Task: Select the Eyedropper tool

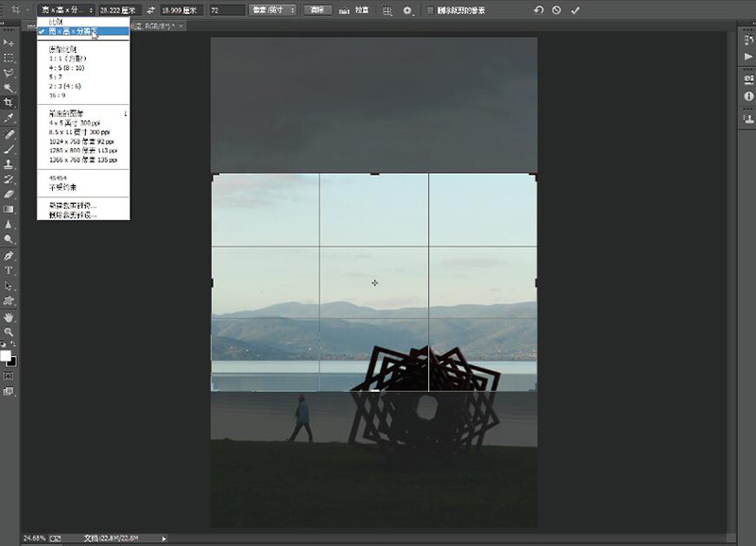Action: 9,118
